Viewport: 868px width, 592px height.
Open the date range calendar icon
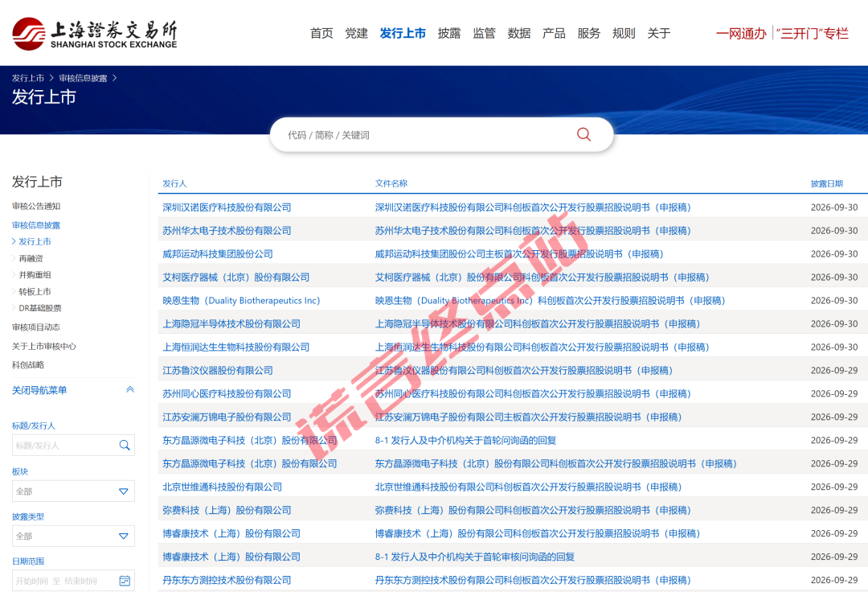(125, 581)
